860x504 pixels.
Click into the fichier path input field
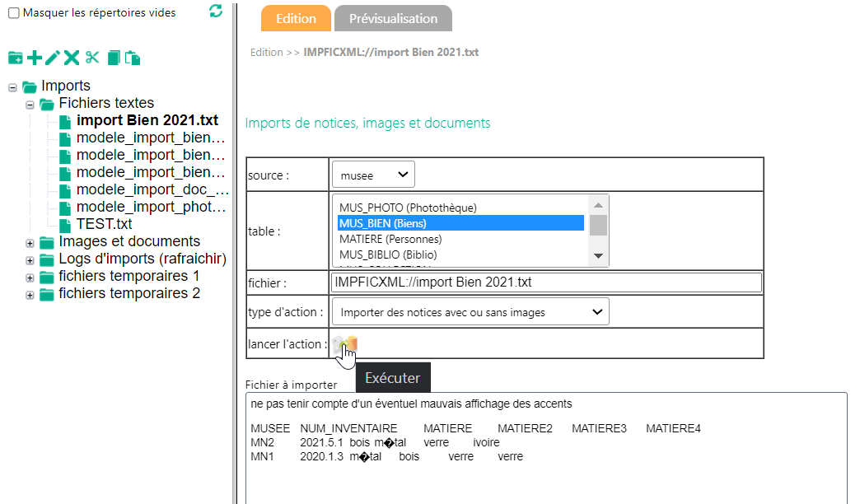546,282
